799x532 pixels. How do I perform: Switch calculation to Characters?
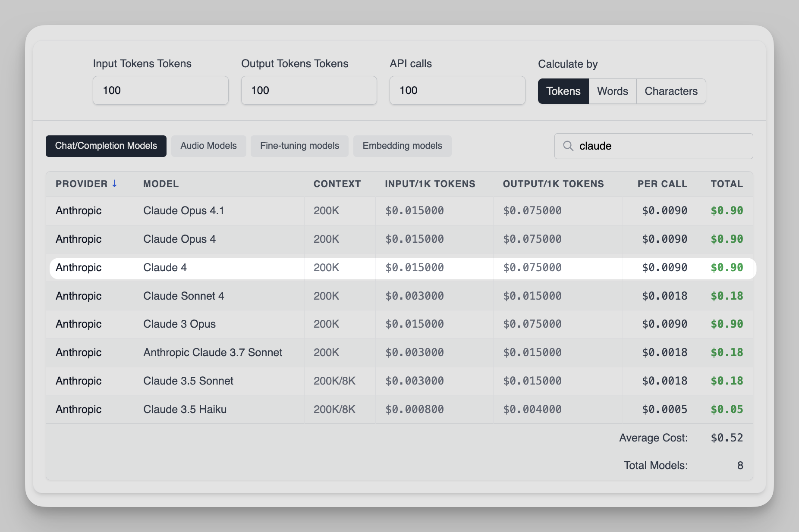click(x=671, y=91)
